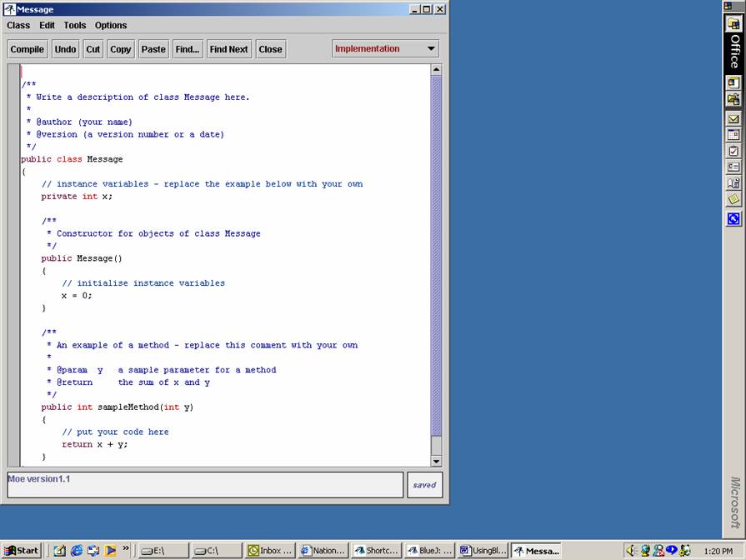Click the red-marked tray icon
The height and width of the screenshot is (560, 746).
(658, 551)
